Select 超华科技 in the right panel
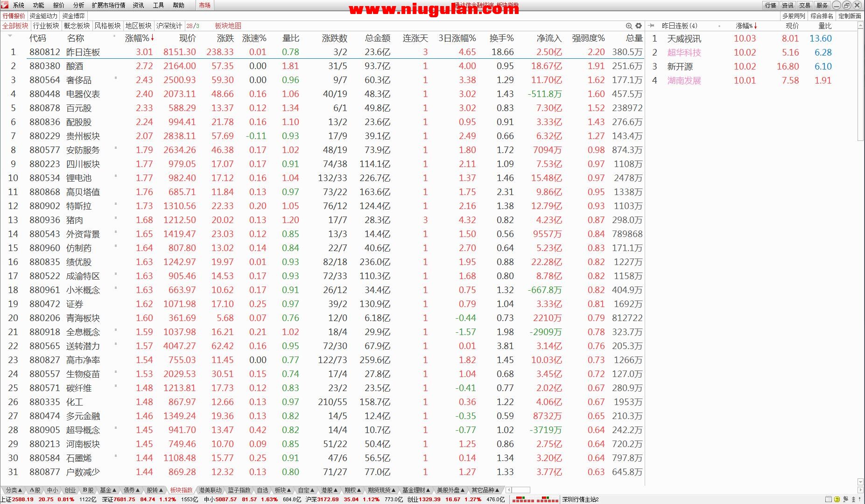 pyautogui.click(x=684, y=53)
